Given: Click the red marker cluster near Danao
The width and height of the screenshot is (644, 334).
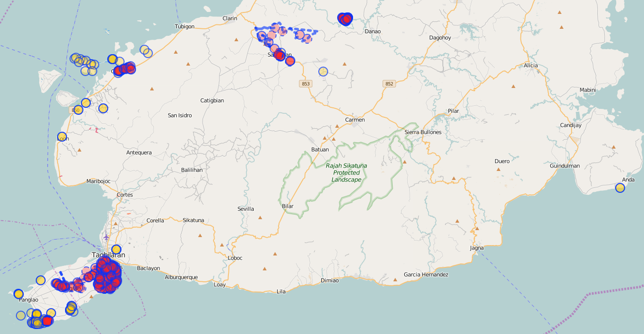Looking at the screenshot, I should tap(345, 19).
